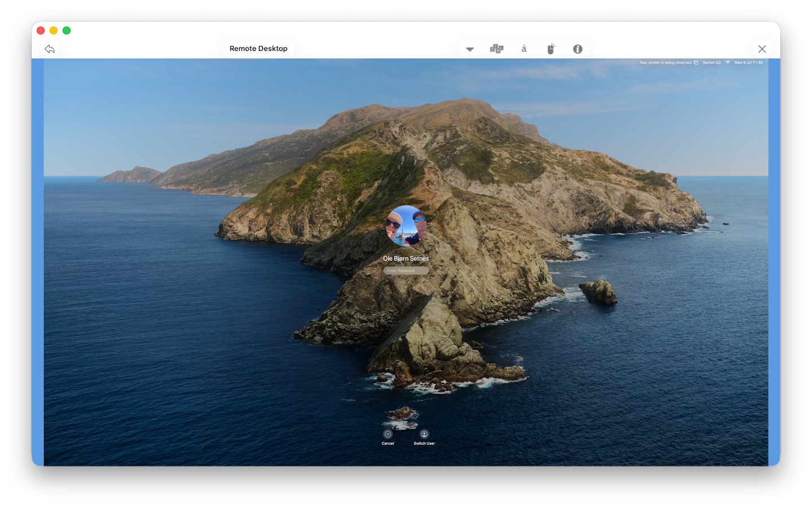Click "Your screen is being observed" text

pyautogui.click(x=665, y=63)
